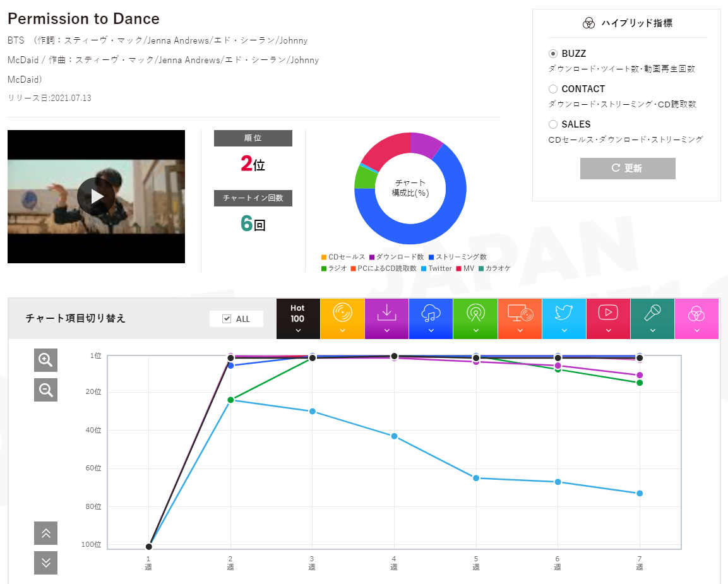The width and height of the screenshot is (728, 584).
Task: Zoom in the chart with magnifier plus
Action: [x=45, y=360]
